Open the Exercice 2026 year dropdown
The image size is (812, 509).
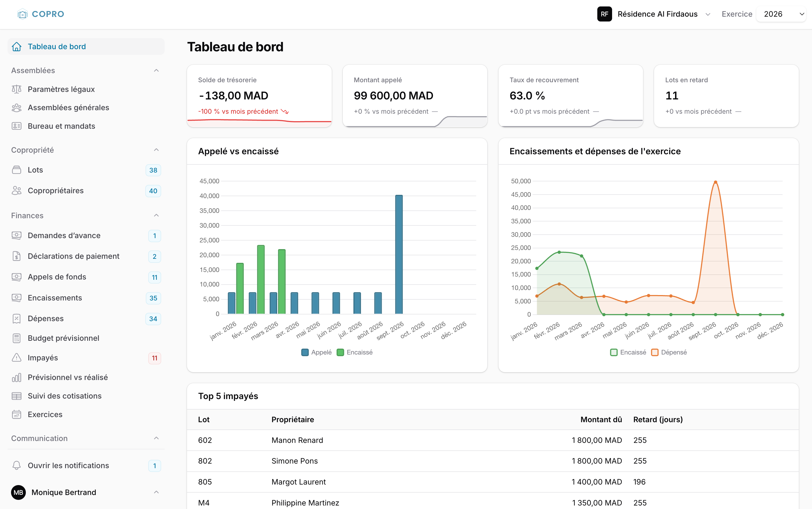(781, 14)
